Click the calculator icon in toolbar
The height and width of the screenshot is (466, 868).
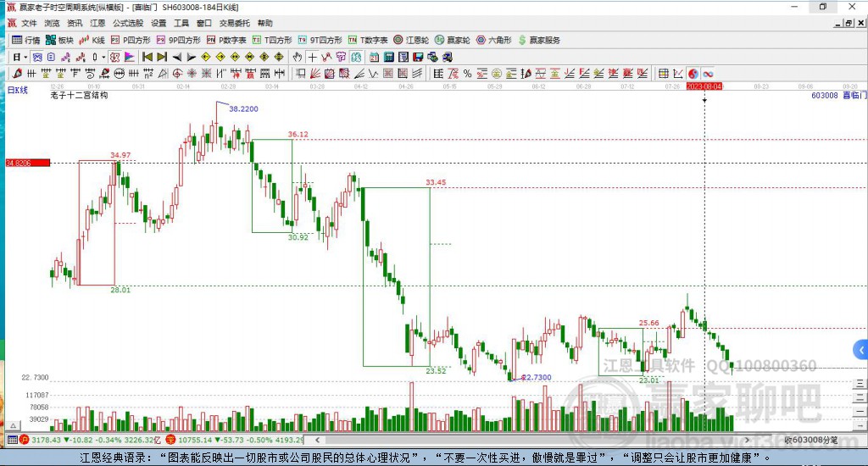(x=388, y=57)
